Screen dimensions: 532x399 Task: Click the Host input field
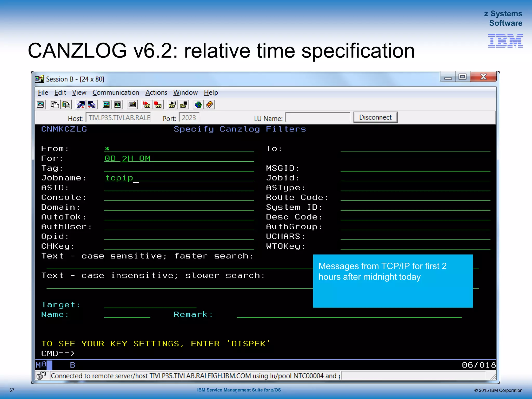click(118, 118)
